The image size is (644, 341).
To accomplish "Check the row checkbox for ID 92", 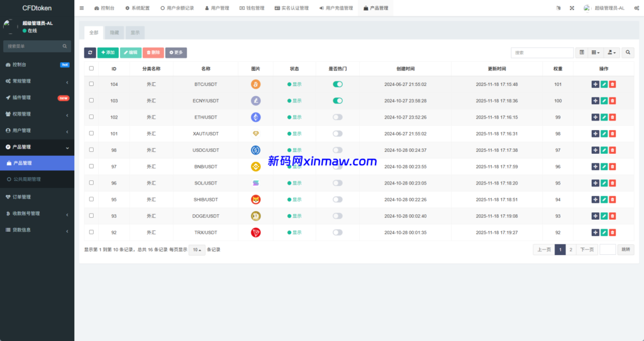I will [91, 232].
